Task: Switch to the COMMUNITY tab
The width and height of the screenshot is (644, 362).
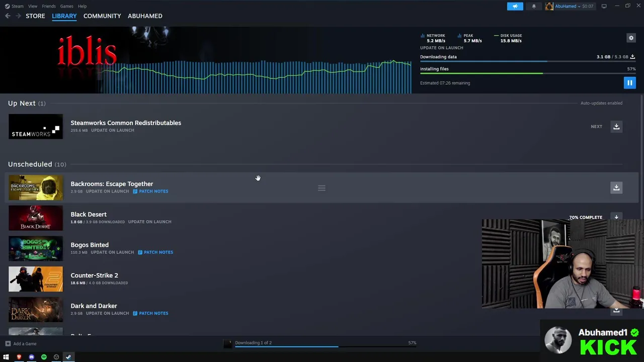Action: click(102, 16)
